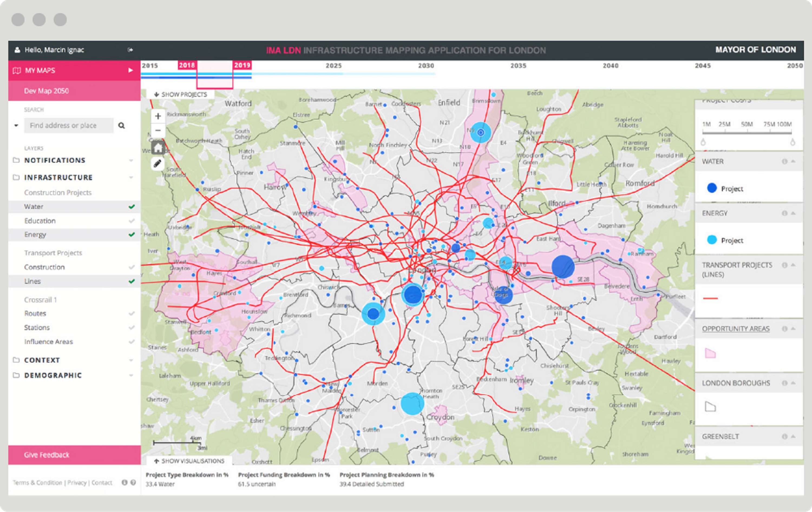Collapse the Notifications group chevron

pos(131,160)
